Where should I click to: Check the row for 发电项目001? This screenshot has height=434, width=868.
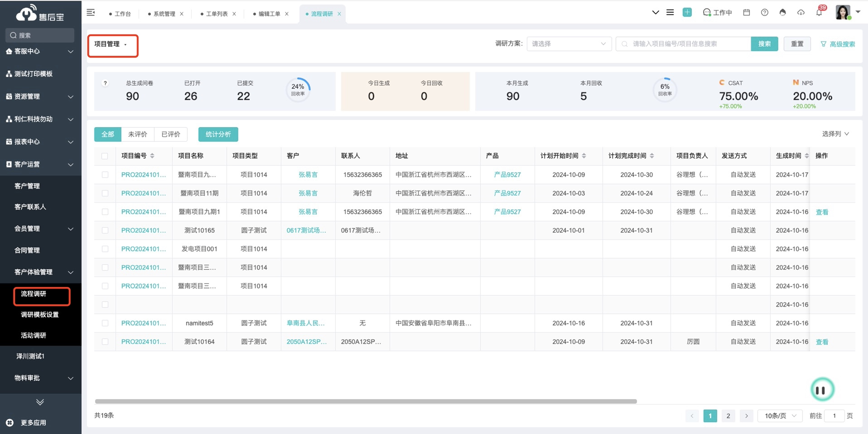point(105,249)
